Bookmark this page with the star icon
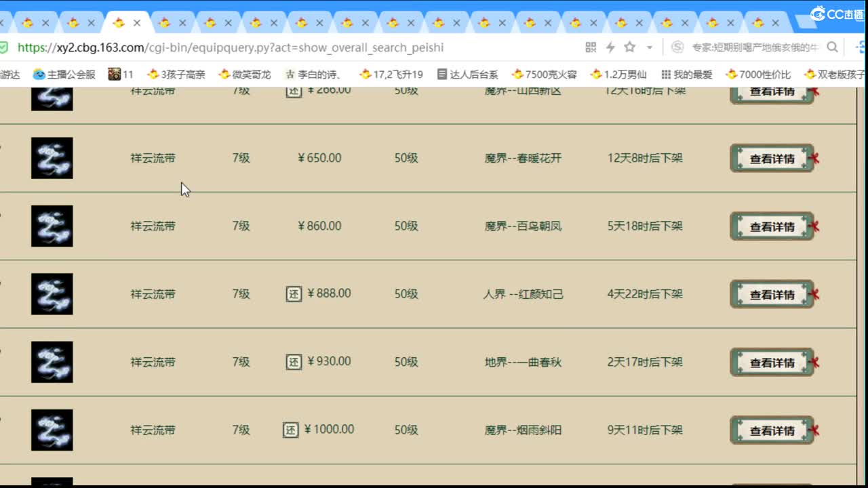Viewport: 868px width, 488px height. pos(630,47)
